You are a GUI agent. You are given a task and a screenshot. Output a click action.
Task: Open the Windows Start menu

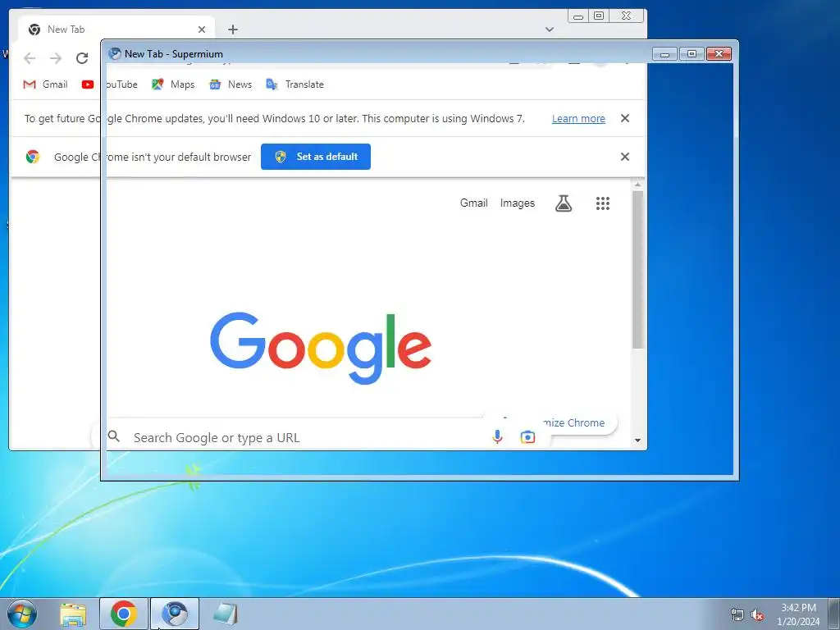point(22,614)
